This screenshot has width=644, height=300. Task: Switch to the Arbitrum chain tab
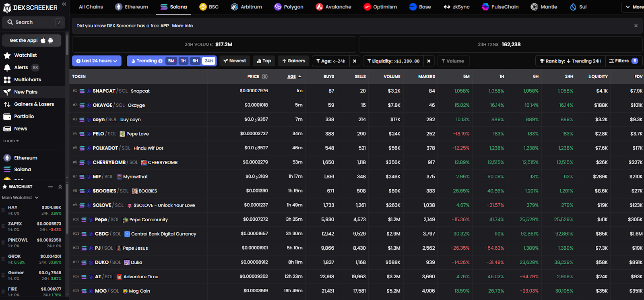(x=247, y=7)
